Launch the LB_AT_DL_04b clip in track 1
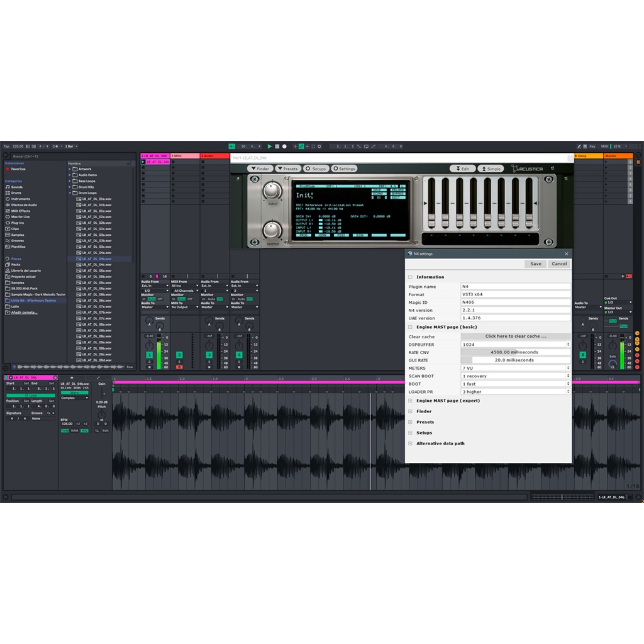 (143, 162)
